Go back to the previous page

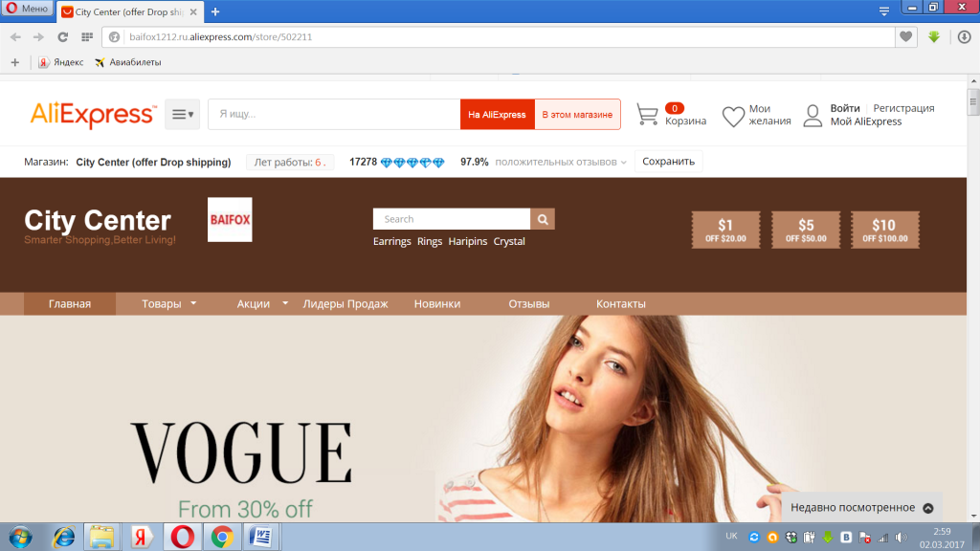click(x=15, y=37)
